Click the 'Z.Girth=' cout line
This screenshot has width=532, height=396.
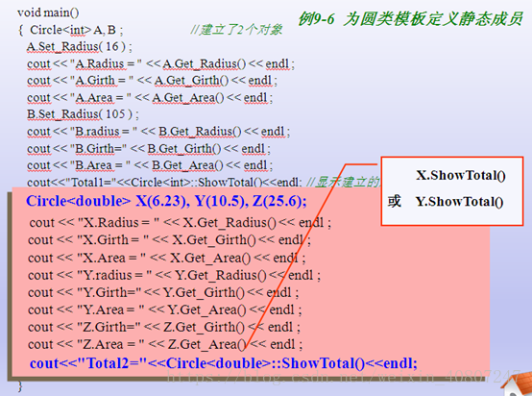164,327
